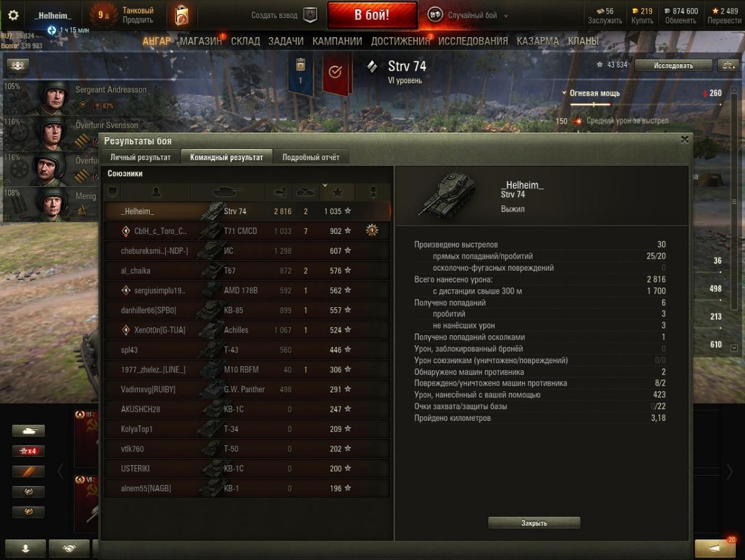This screenshot has height=560, width=745.
Task: Toggle personal missions flag with checkmark
Action: (x=335, y=72)
